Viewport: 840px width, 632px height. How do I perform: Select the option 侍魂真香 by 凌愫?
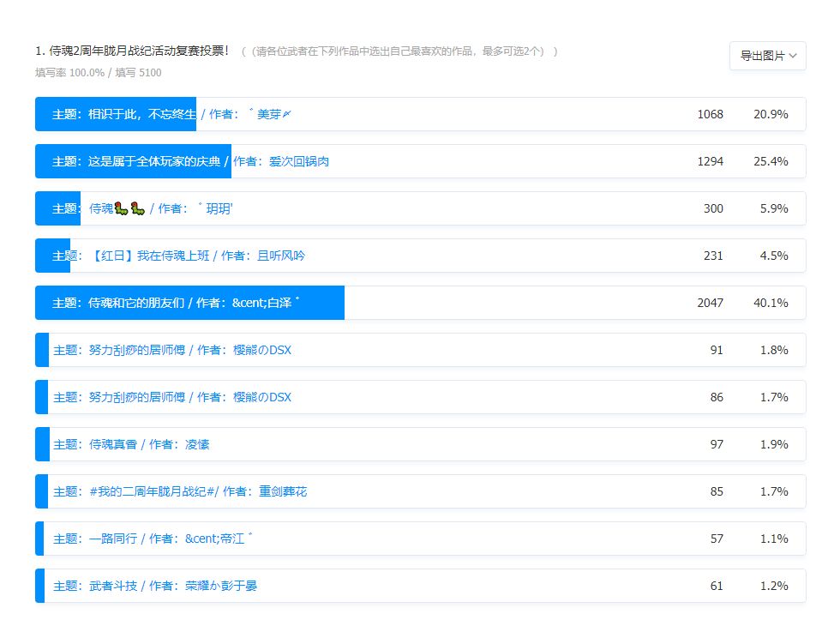421,444
